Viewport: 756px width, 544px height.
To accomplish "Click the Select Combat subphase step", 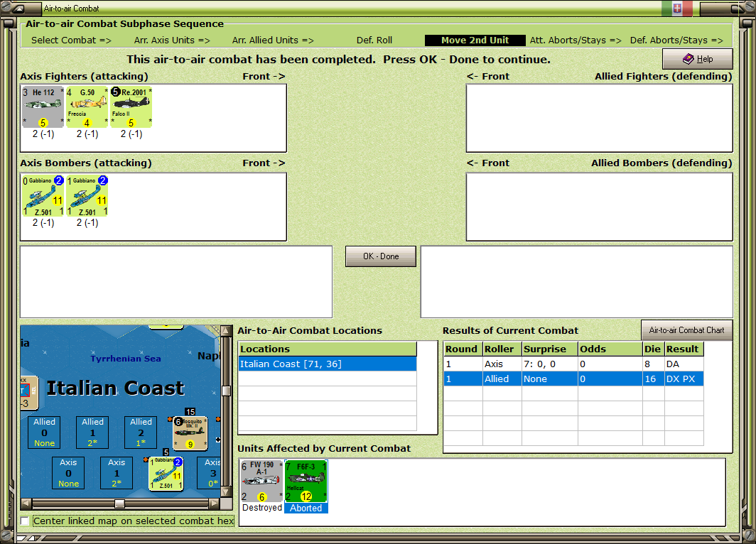I will point(71,40).
